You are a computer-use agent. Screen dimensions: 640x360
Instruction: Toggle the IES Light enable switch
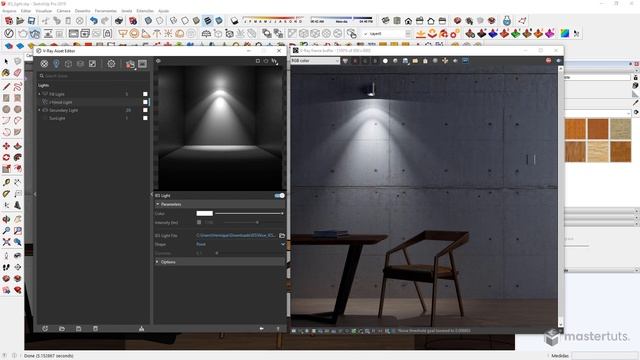point(280,196)
